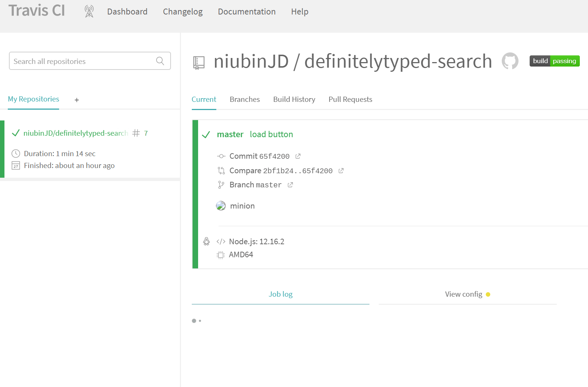Open the Changelog page

click(x=182, y=12)
